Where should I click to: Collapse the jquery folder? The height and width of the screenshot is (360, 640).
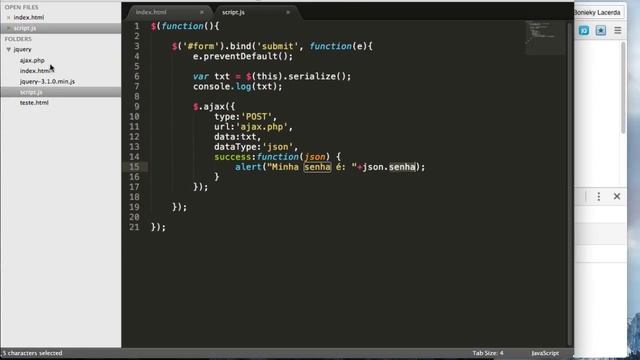[x=9, y=49]
